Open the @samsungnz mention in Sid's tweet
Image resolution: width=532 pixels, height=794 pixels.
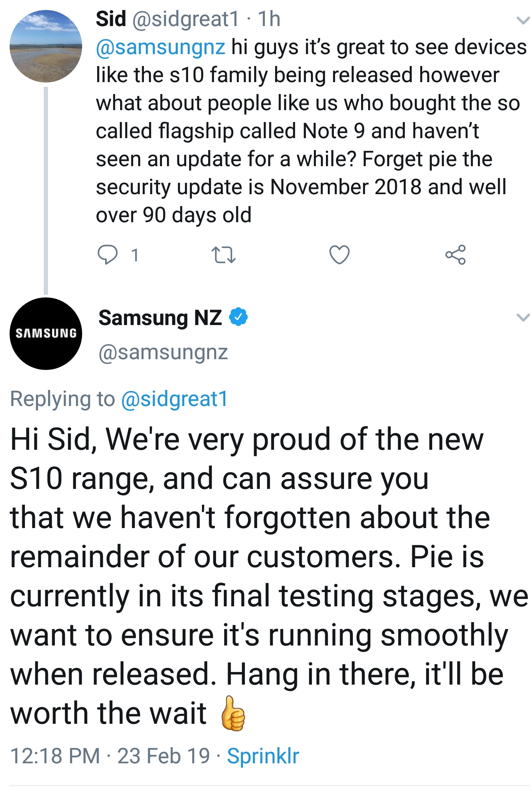click(160, 48)
